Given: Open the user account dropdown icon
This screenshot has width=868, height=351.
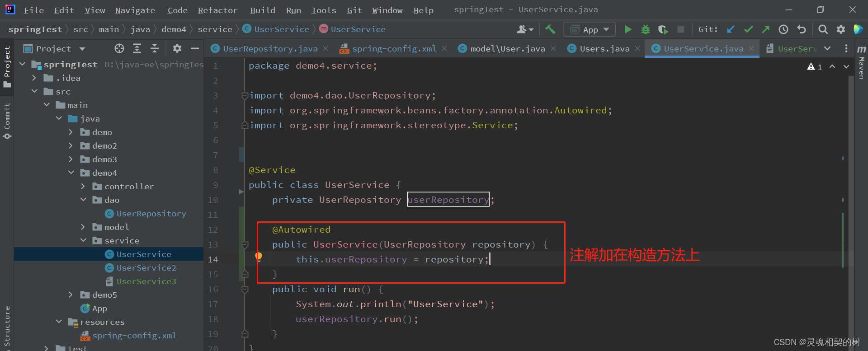Looking at the screenshot, I should click(525, 29).
